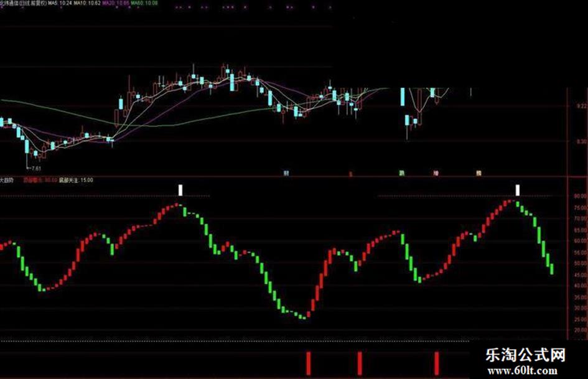Click the 50.00 indicator axis label
Viewport: 588px width, 379px height.
click(580, 263)
